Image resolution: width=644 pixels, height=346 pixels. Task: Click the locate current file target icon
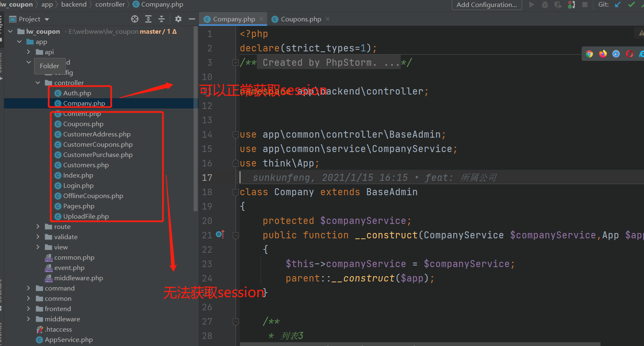(135, 19)
